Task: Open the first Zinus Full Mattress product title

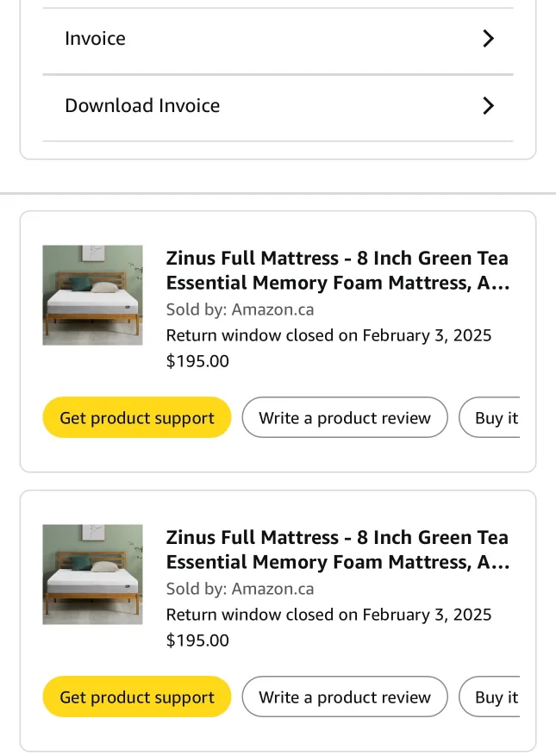Action: [337, 270]
